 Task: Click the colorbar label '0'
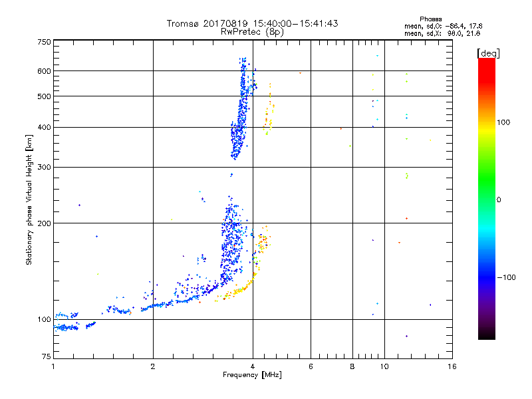(x=499, y=199)
